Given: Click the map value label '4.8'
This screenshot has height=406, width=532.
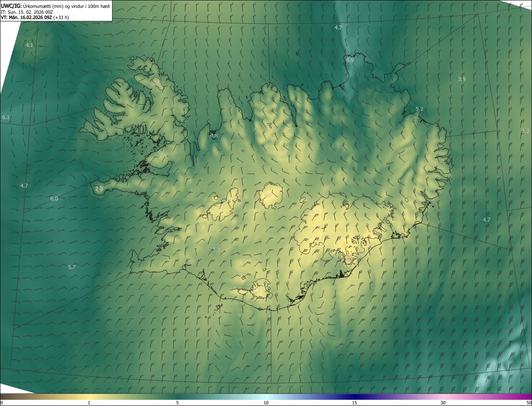Looking at the screenshot, I should [214, 135].
